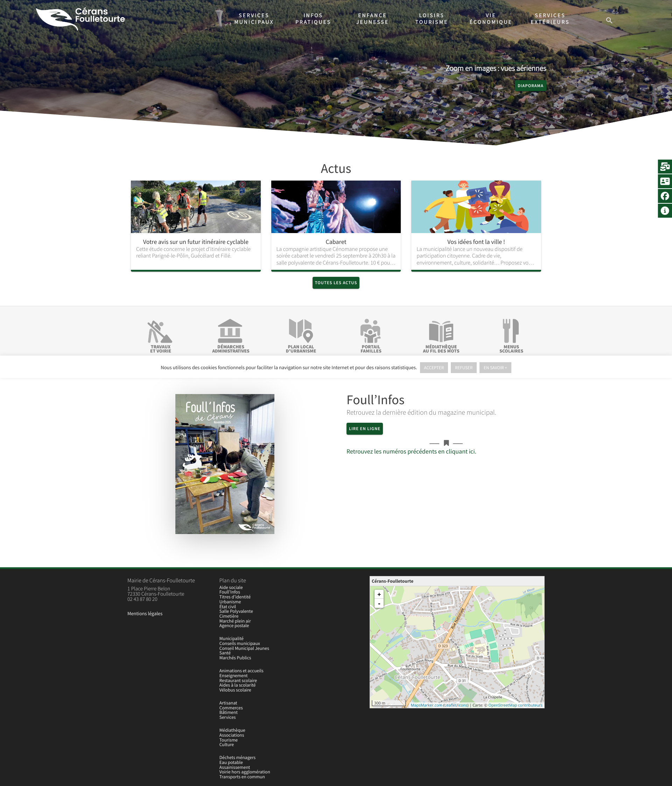Open Plan Local d'Urbanisme icon
672x786 pixels.
301,336
